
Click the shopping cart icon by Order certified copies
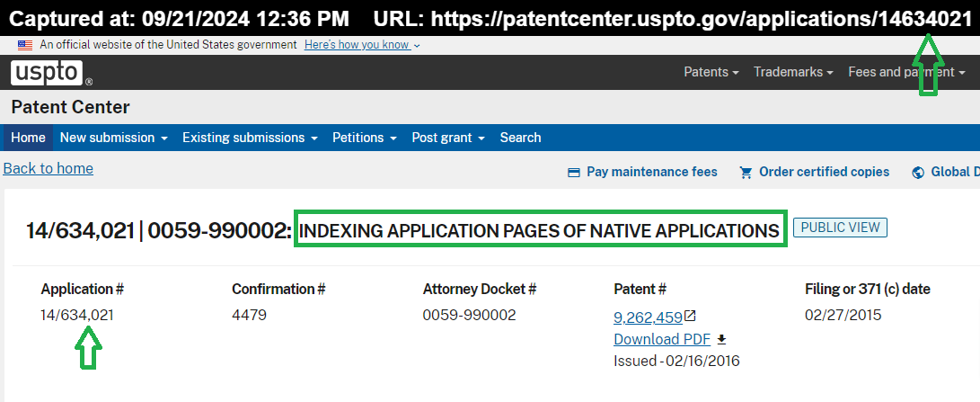(746, 172)
